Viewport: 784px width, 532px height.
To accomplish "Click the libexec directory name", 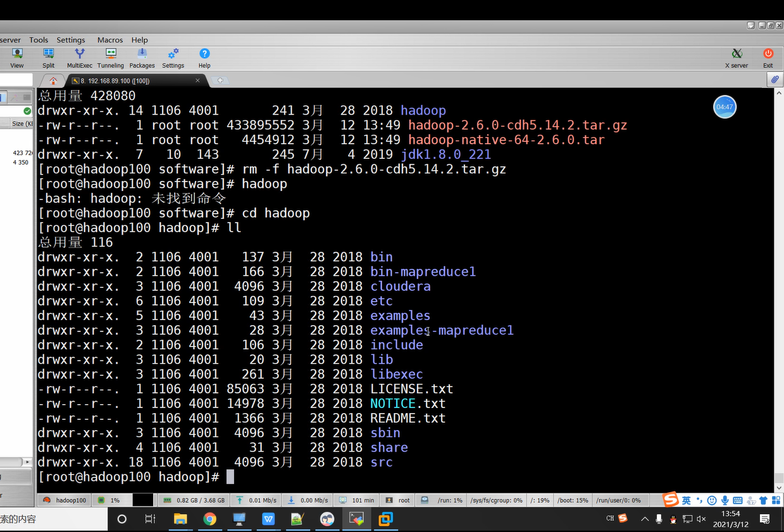I will click(x=397, y=374).
